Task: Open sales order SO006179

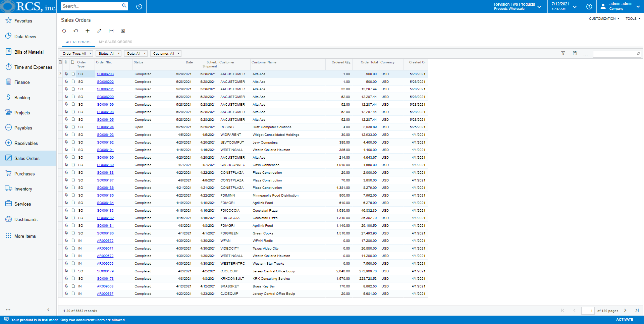Action: point(105,271)
